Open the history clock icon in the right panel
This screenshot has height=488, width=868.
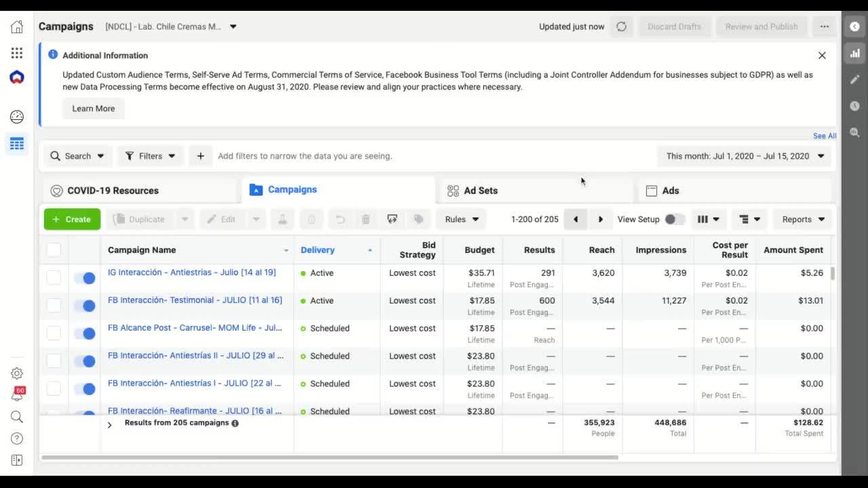pyautogui.click(x=854, y=106)
